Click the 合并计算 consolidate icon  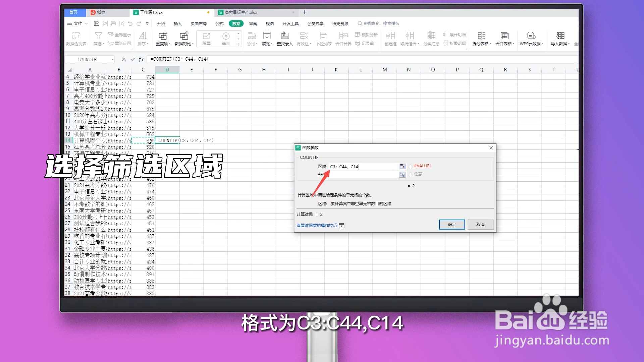(343, 38)
